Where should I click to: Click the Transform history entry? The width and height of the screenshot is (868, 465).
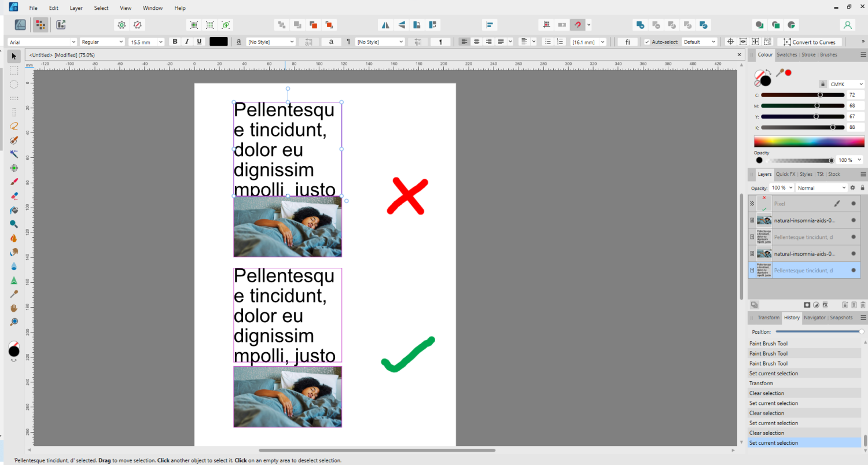click(x=804, y=383)
